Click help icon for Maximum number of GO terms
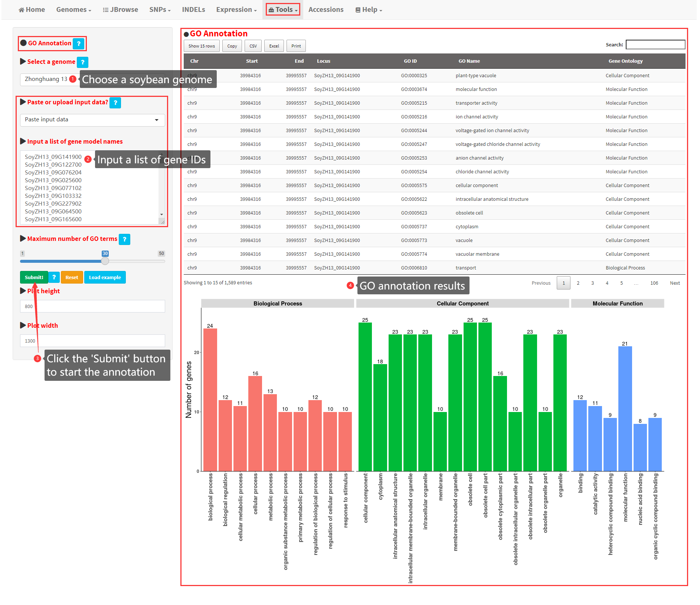The width and height of the screenshot is (700, 605). (x=125, y=239)
